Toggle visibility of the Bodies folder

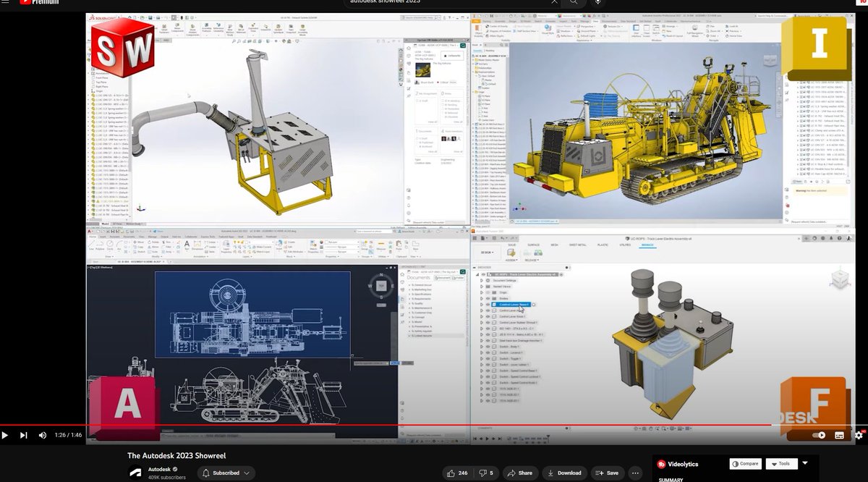[x=488, y=298]
